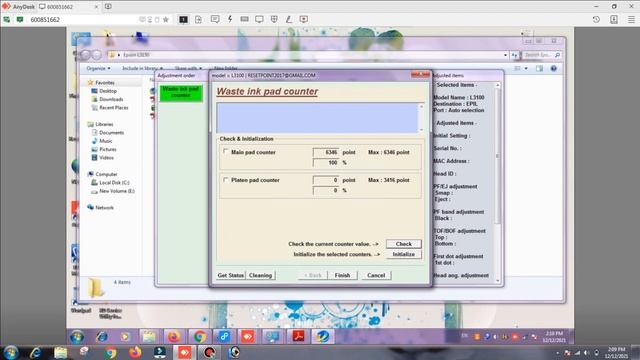Tick the Main pad counter checkbox

225,151
